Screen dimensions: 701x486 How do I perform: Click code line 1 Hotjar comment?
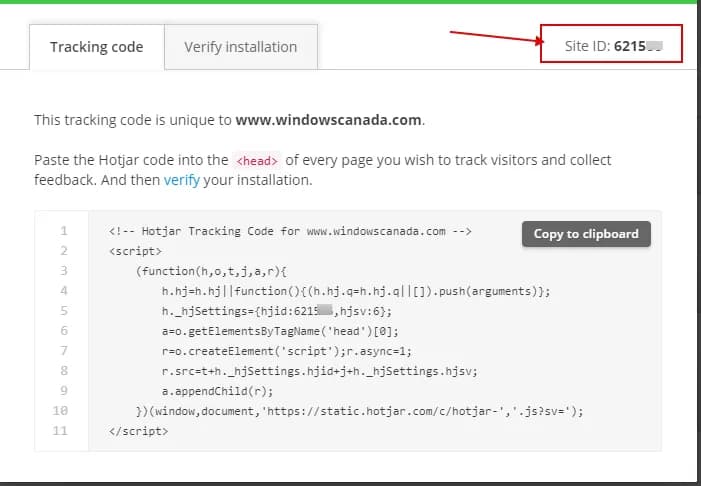pos(290,231)
